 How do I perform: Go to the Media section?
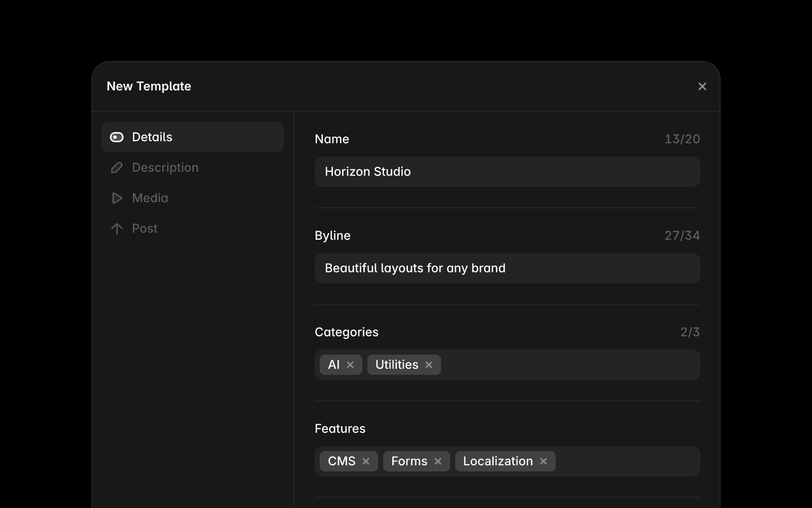(193, 198)
